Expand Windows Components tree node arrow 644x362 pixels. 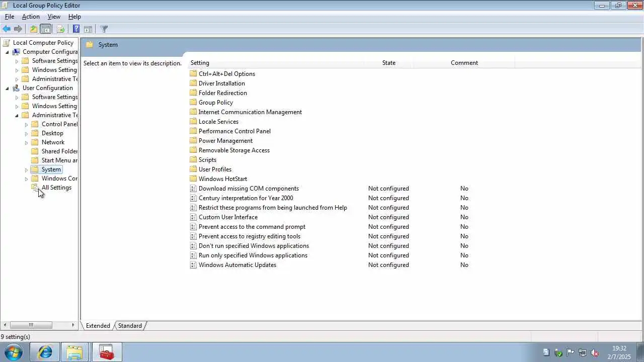click(x=26, y=178)
